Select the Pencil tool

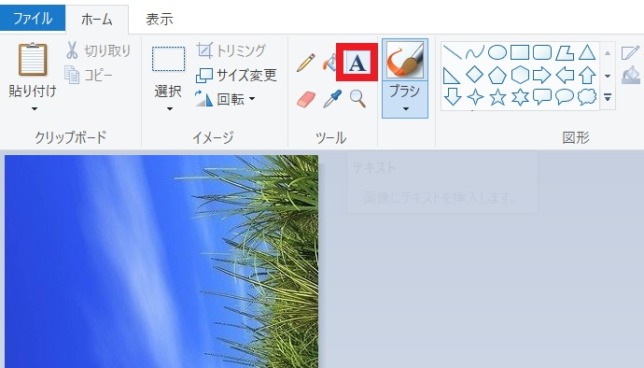[306, 62]
